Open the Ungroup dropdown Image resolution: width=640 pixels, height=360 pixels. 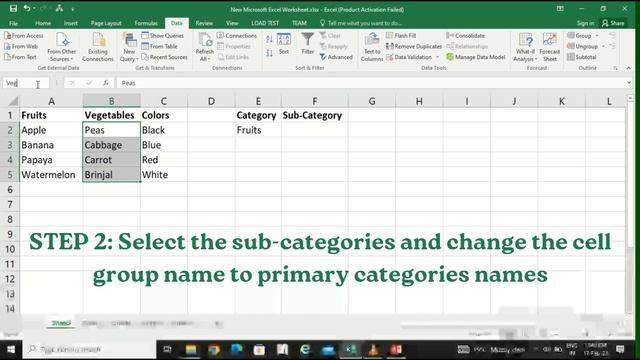[586, 47]
